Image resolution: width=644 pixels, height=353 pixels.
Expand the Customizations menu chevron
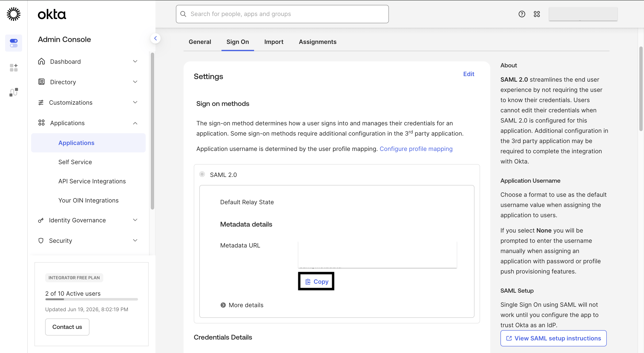[x=135, y=102]
